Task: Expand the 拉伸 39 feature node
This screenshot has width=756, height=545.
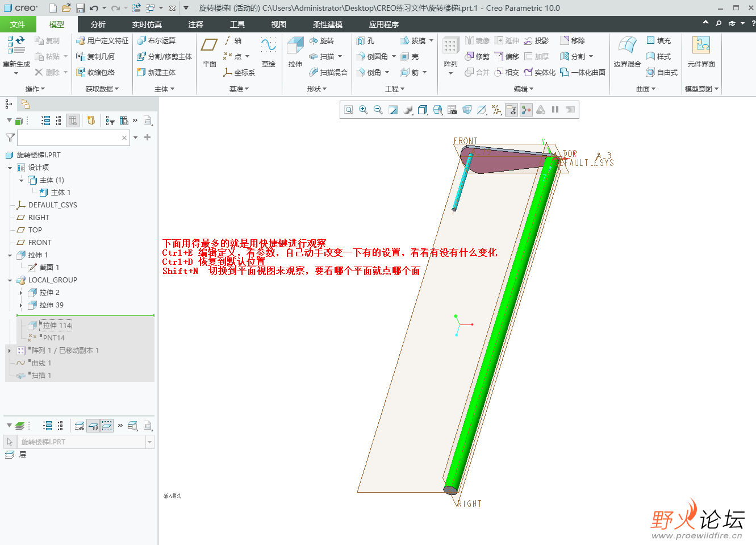Action: [x=21, y=305]
